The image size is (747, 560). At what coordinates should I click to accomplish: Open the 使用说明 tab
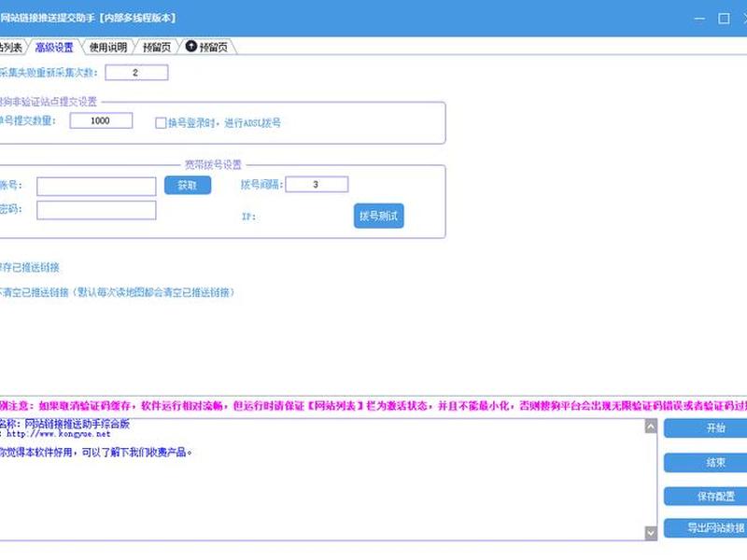(x=108, y=48)
